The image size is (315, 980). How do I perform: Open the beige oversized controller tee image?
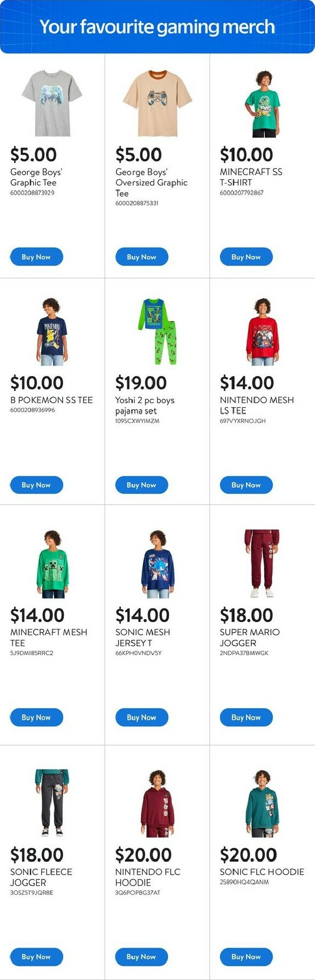pyautogui.click(x=157, y=103)
